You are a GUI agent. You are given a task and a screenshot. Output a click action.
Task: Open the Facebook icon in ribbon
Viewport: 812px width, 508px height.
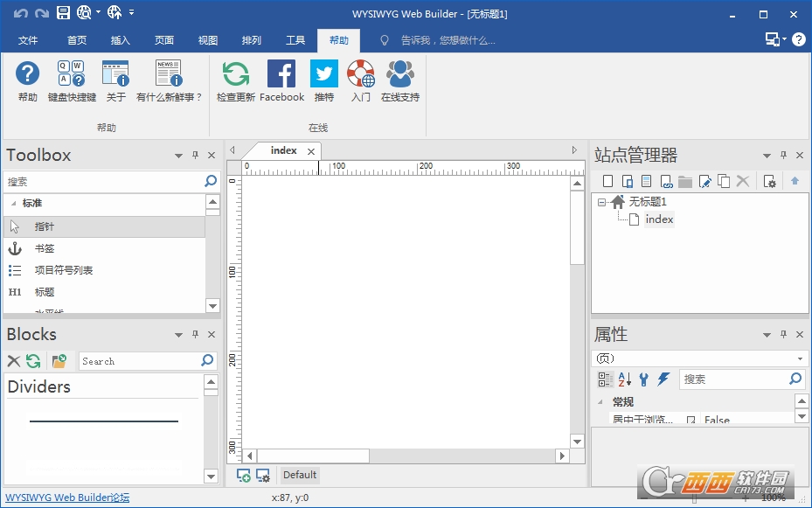(281, 74)
